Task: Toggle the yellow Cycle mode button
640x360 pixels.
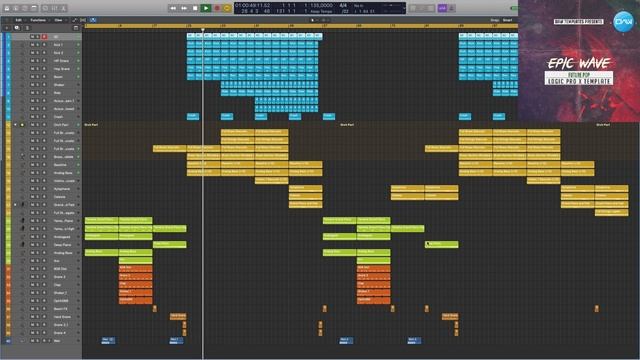Action: click(x=227, y=8)
